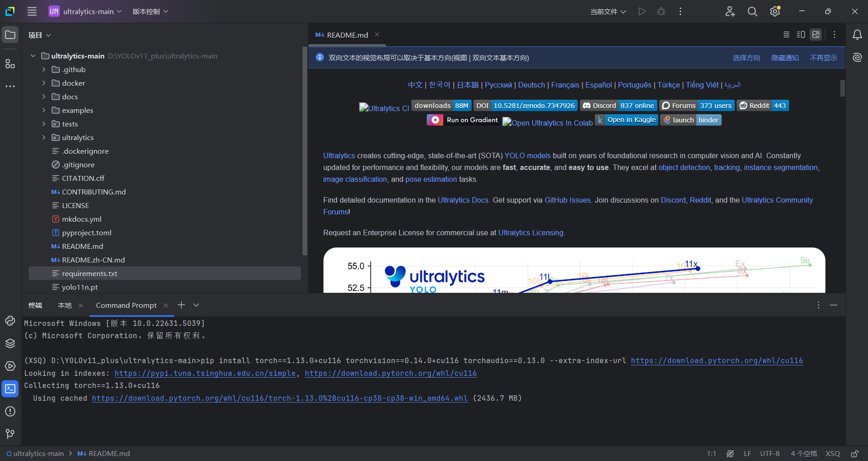Open the AI Assistant spiral icon

857,58
